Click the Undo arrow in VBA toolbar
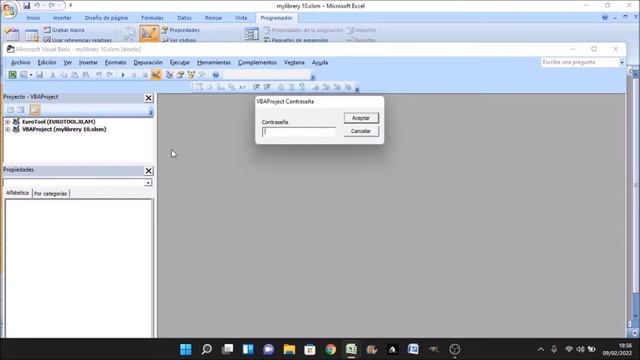This screenshot has width=640, height=360. click(x=99, y=75)
